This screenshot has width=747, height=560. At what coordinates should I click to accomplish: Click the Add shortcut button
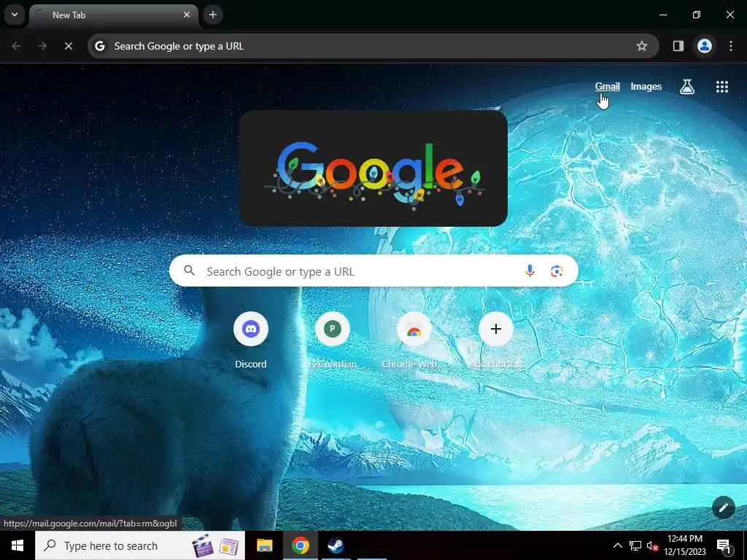[x=496, y=341]
